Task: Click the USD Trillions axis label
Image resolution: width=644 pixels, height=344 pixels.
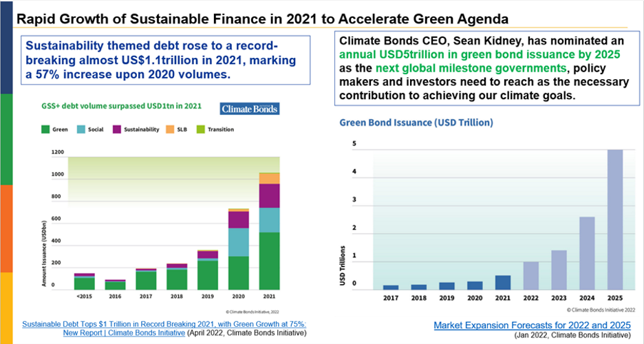Action: (x=343, y=266)
